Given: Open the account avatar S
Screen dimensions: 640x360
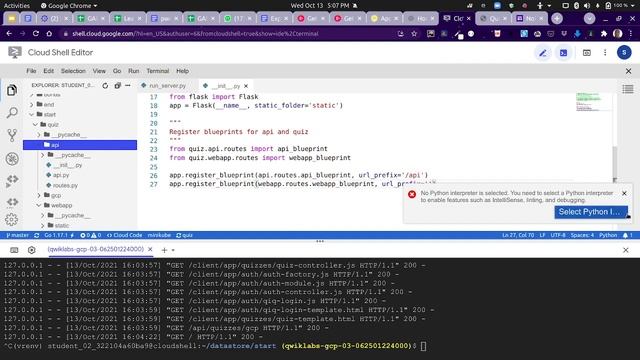Looking at the screenshot, I should 624,53.
